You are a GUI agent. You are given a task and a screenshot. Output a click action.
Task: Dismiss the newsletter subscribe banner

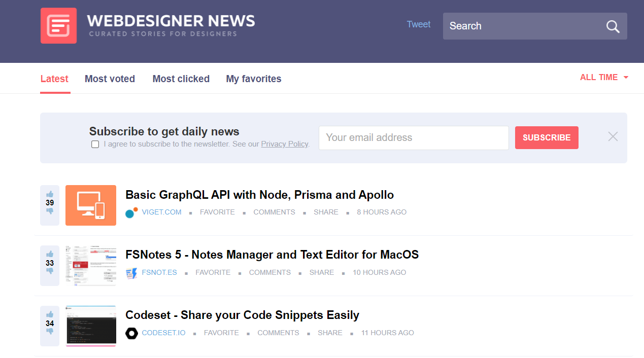(613, 136)
